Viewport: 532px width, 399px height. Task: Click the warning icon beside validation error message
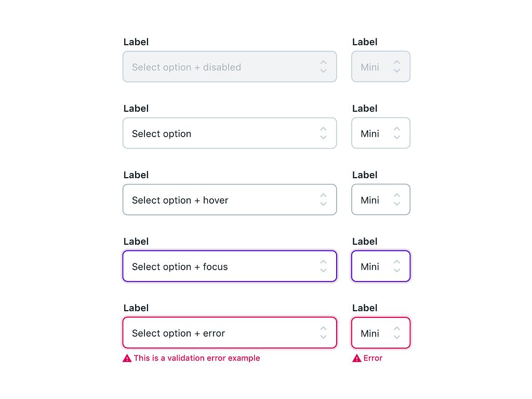(x=127, y=358)
